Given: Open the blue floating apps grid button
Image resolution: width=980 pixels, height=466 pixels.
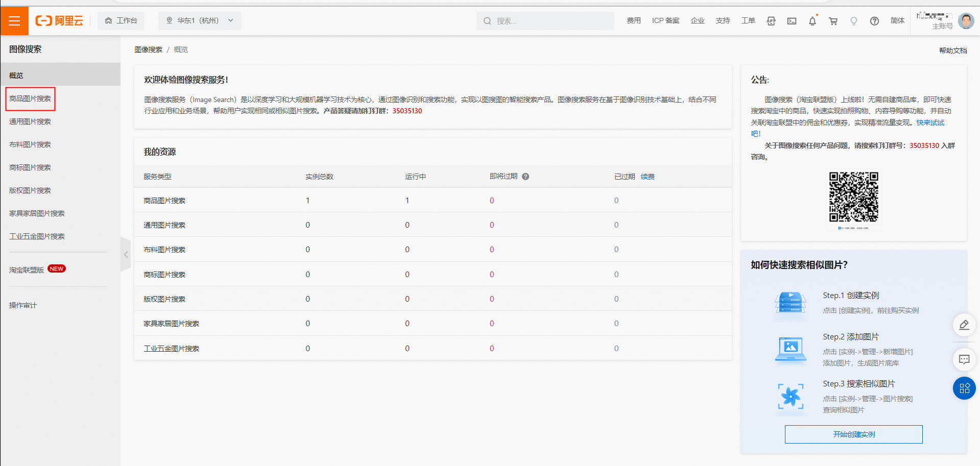Looking at the screenshot, I should coord(964,388).
